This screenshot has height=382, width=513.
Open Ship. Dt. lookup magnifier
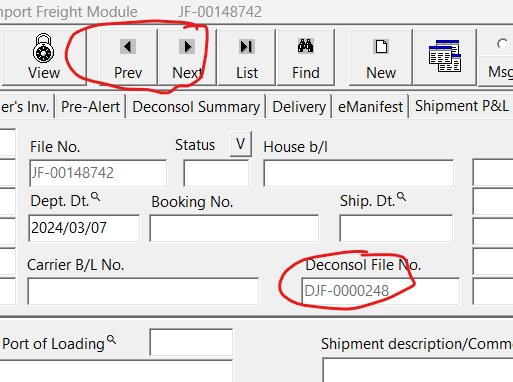click(x=401, y=197)
